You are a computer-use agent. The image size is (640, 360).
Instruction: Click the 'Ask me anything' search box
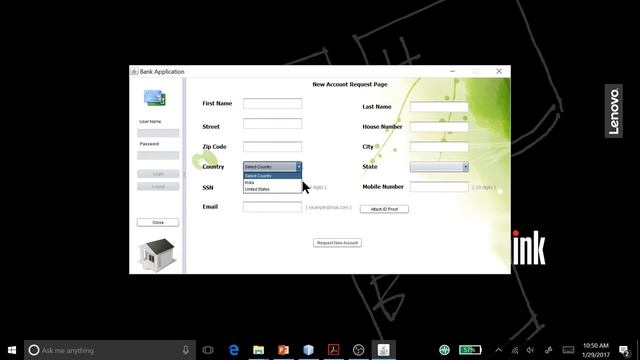(110, 350)
